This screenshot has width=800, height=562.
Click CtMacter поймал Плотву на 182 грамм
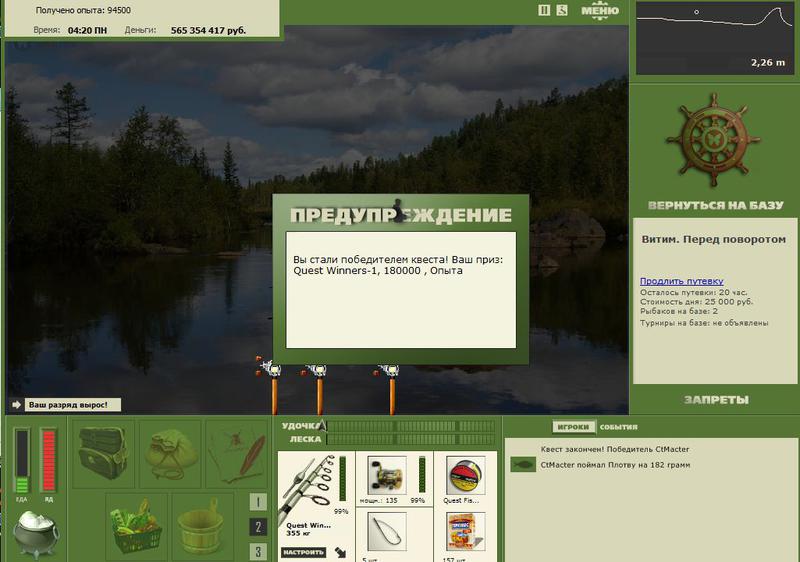(x=615, y=465)
